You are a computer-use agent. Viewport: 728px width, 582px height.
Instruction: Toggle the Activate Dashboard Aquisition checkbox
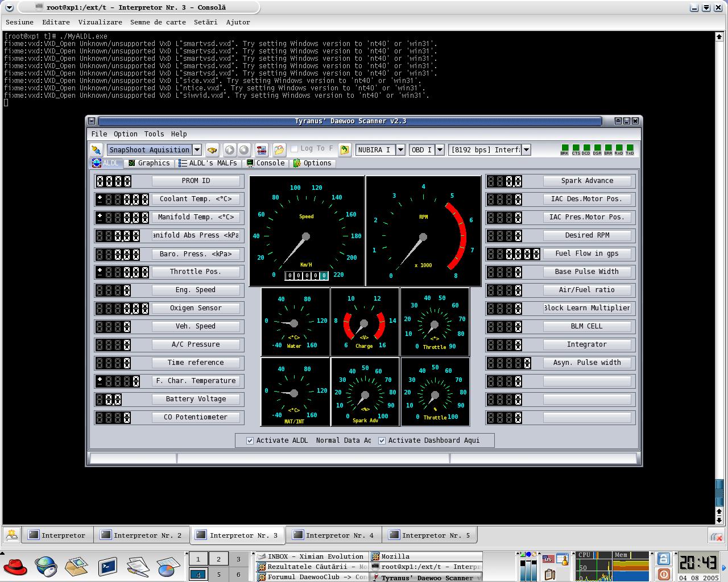pyautogui.click(x=382, y=440)
